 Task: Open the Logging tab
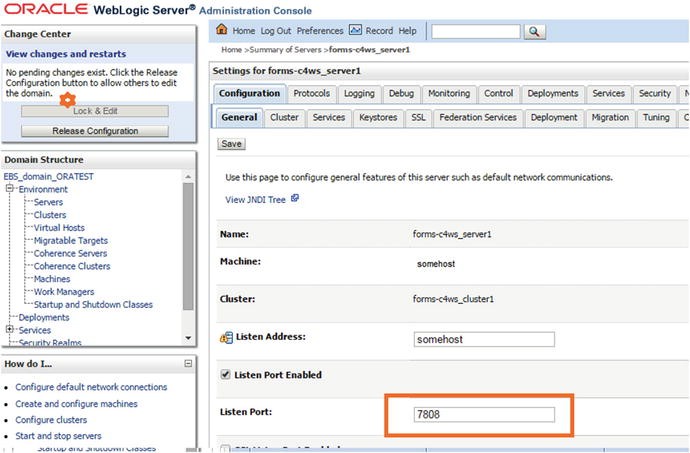(x=359, y=93)
